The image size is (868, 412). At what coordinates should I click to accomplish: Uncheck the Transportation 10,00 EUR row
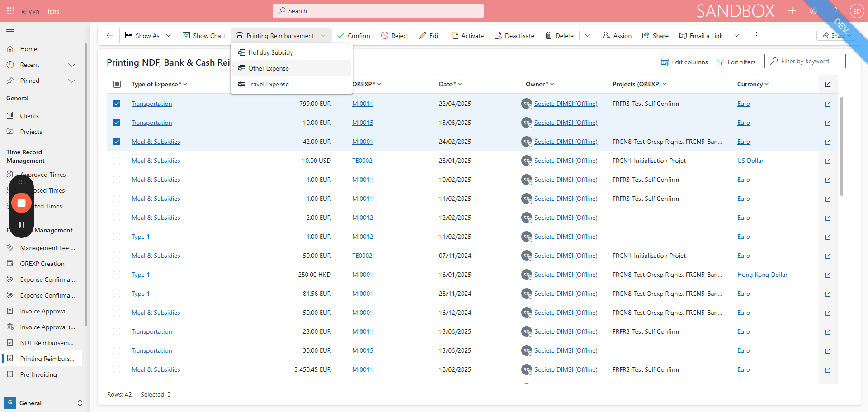point(117,123)
